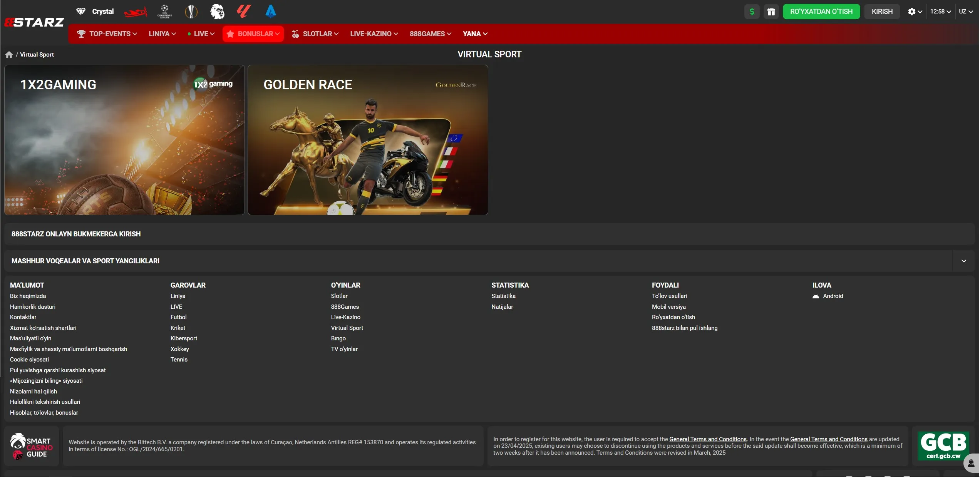Open the support chat bubble icon
Screen dimensions: 980x477
click(972, 463)
